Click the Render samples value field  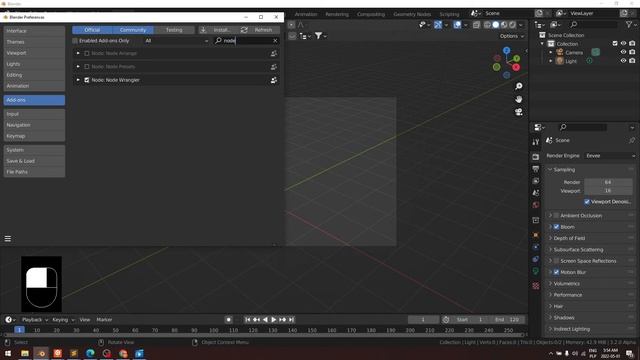tap(608, 182)
